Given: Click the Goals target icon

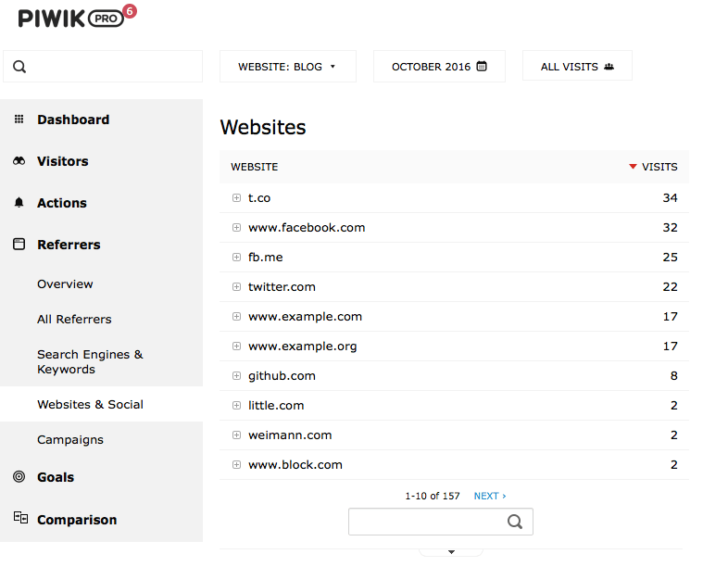Looking at the screenshot, I should tap(19, 477).
